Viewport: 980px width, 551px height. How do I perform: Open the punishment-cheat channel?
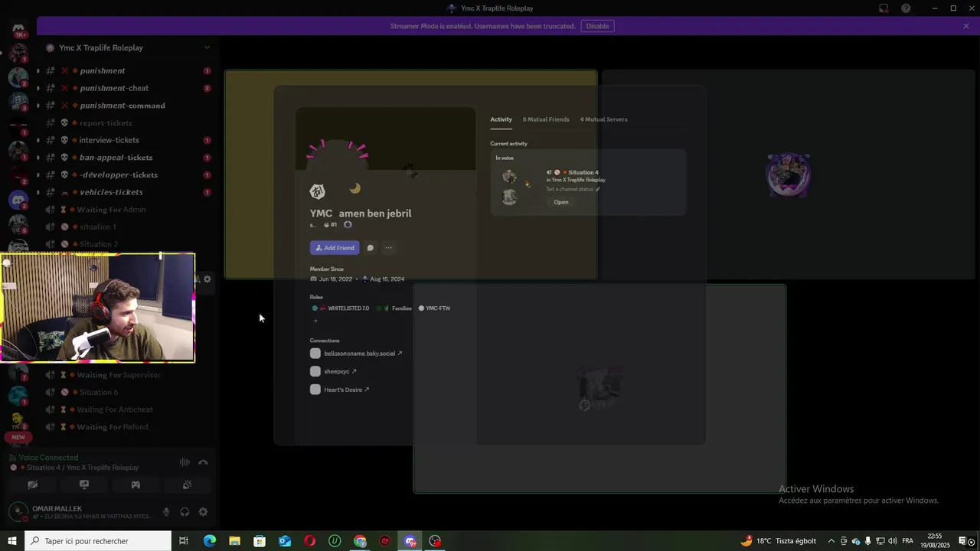click(x=114, y=88)
